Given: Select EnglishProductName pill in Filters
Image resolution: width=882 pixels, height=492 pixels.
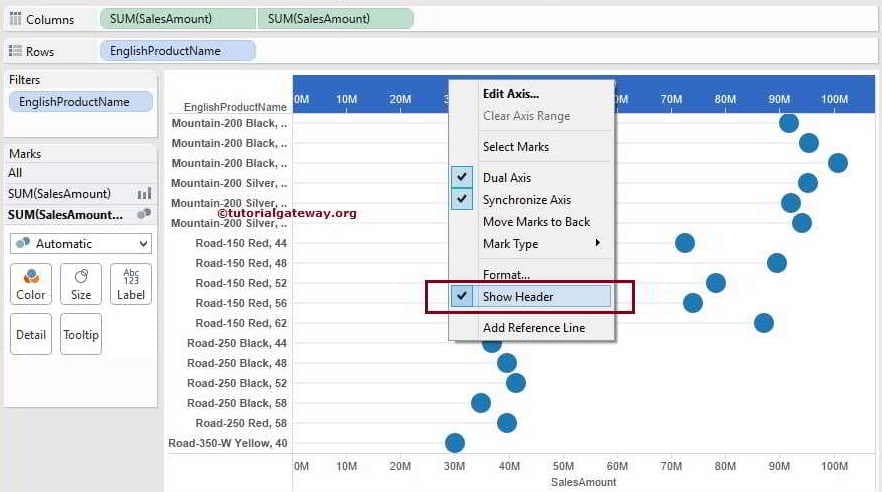Looking at the screenshot, I should point(81,102).
